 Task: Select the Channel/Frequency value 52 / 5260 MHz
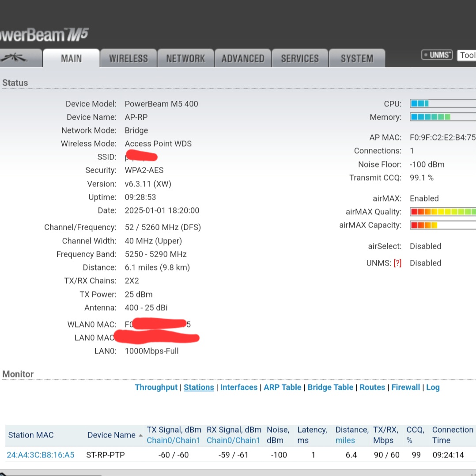(162, 227)
